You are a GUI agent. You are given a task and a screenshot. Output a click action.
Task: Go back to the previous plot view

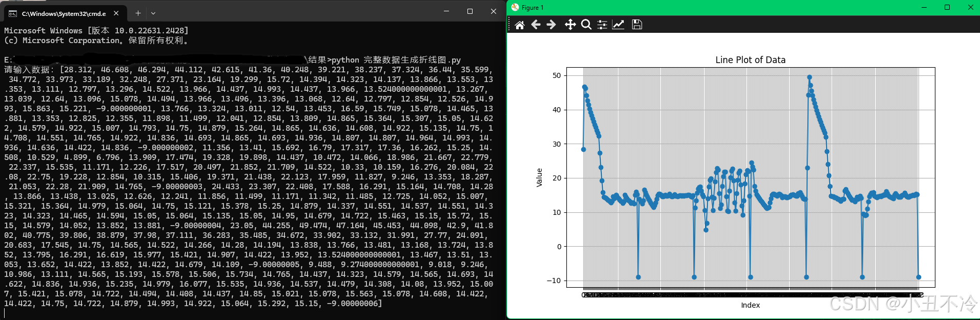[x=536, y=25]
